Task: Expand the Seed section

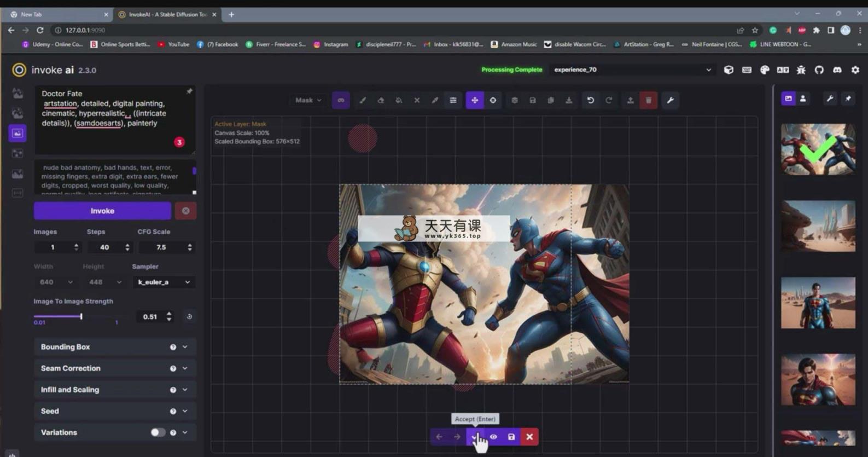Action: coord(114,411)
